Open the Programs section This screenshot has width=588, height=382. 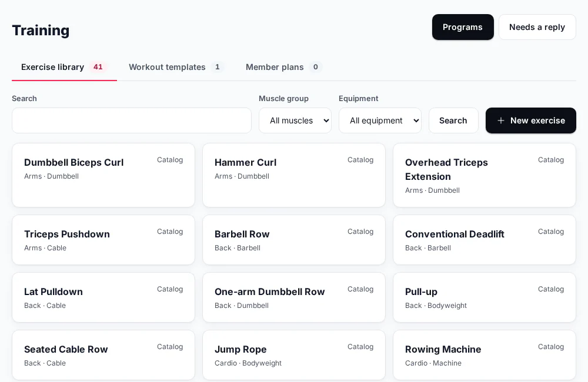coord(463,27)
